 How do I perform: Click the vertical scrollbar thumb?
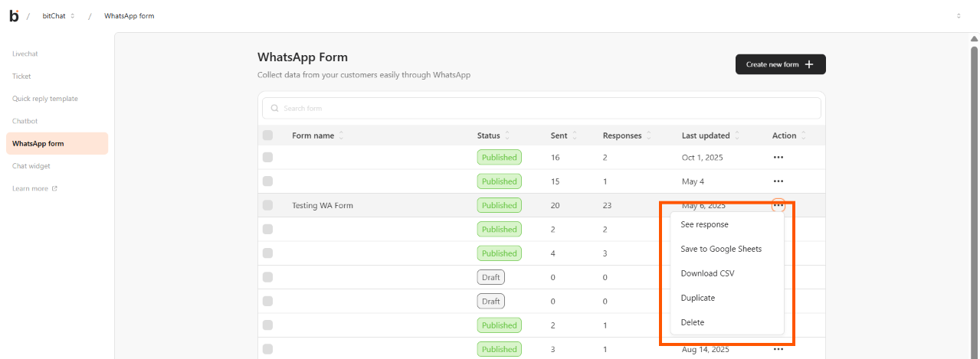click(974, 201)
